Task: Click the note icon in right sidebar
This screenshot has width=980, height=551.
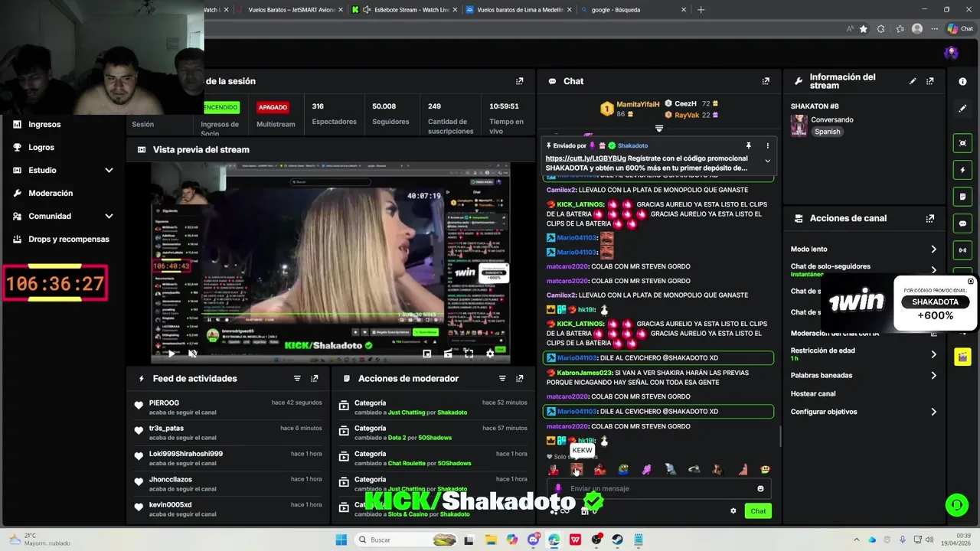Action: coord(962,197)
